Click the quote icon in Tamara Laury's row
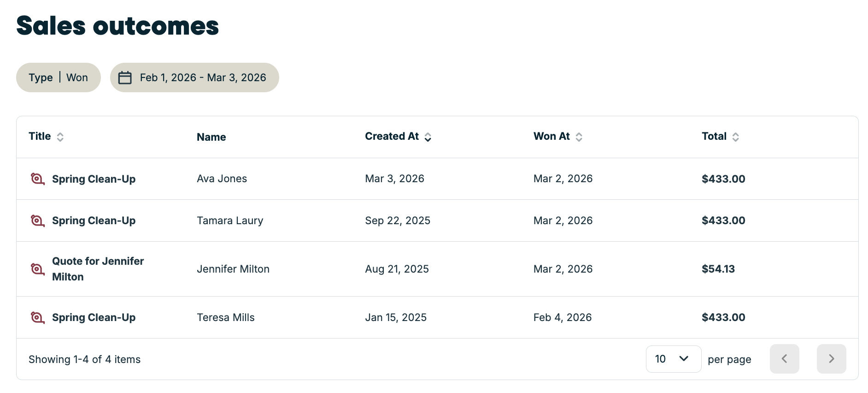Image resolution: width=868 pixels, height=393 pixels. pyautogui.click(x=37, y=220)
